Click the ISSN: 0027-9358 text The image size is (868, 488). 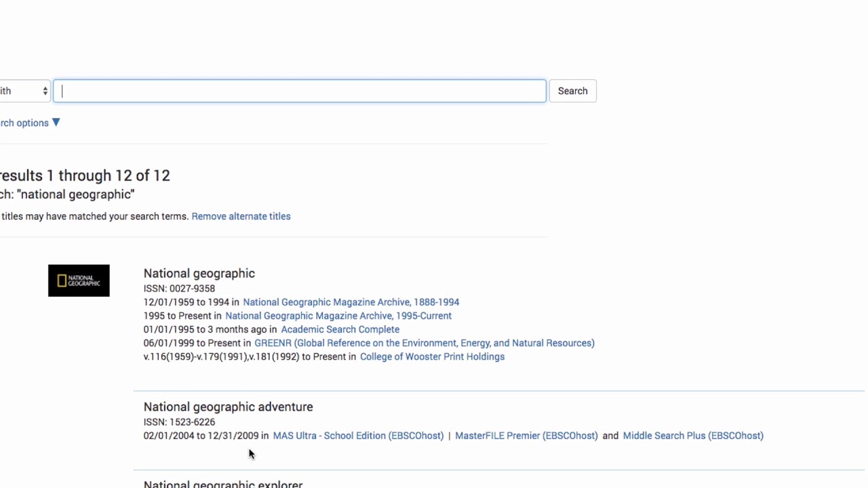[179, 289]
